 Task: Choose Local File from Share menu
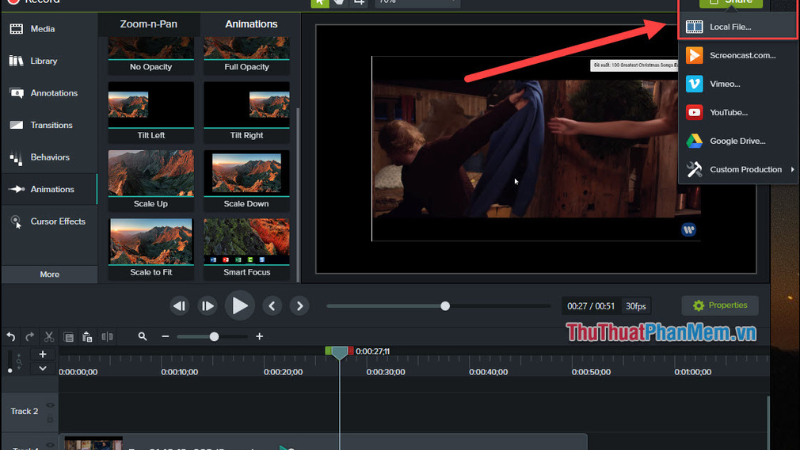point(730,27)
